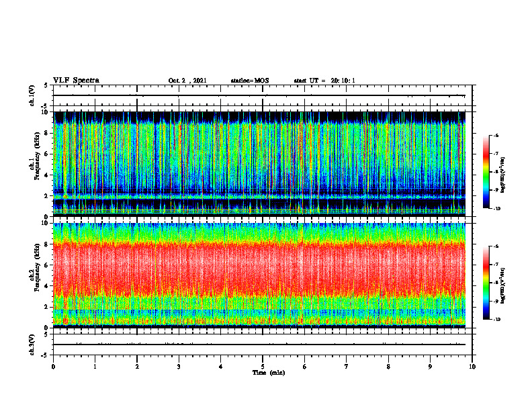Viewport: 532px width, 411px height.
Task: Click the "-10" label on ch.1 color bar
Action: coord(496,209)
